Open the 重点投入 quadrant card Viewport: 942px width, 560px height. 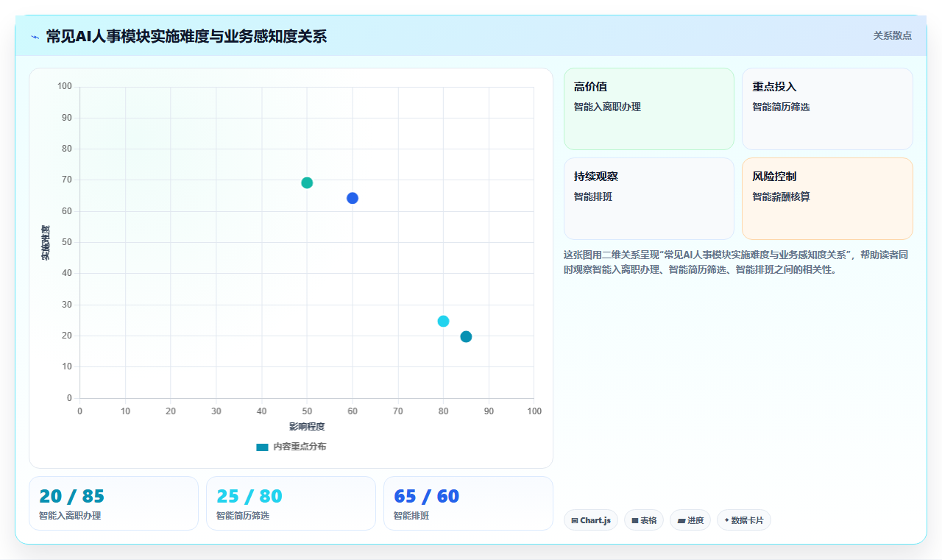(x=827, y=109)
